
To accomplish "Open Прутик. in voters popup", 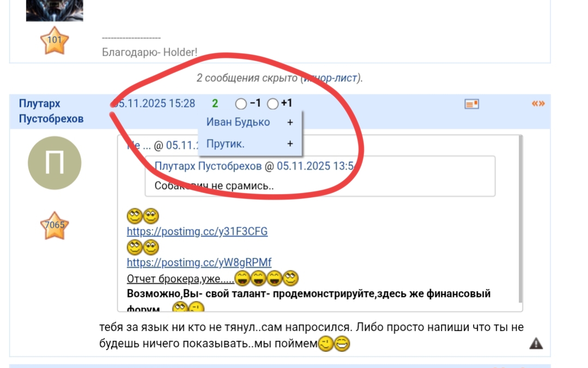I will coord(226,144).
